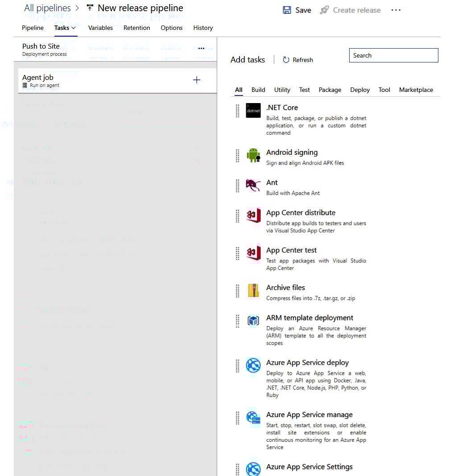Expand the Tasks tab dropdown
Viewport: 454px width, 476px height.
tap(73, 28)
